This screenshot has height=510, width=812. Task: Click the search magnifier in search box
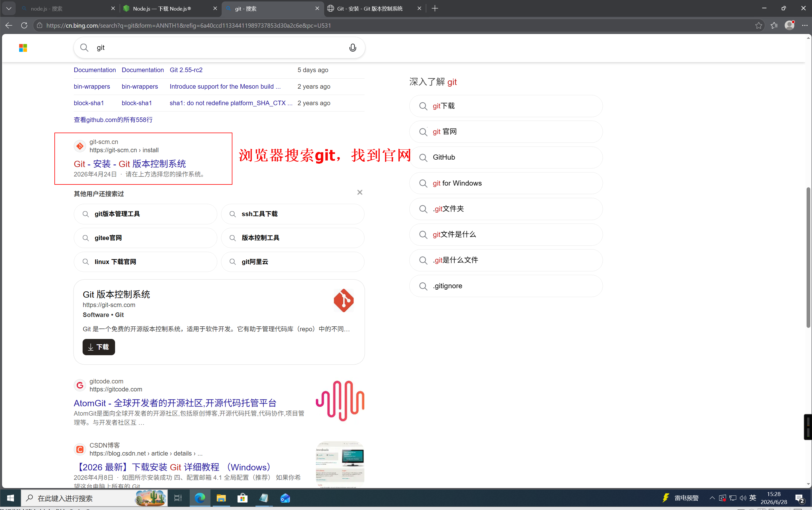[x=84, y=48]
